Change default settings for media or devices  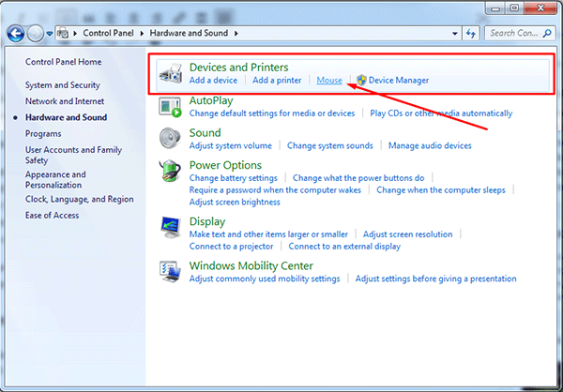272,113
